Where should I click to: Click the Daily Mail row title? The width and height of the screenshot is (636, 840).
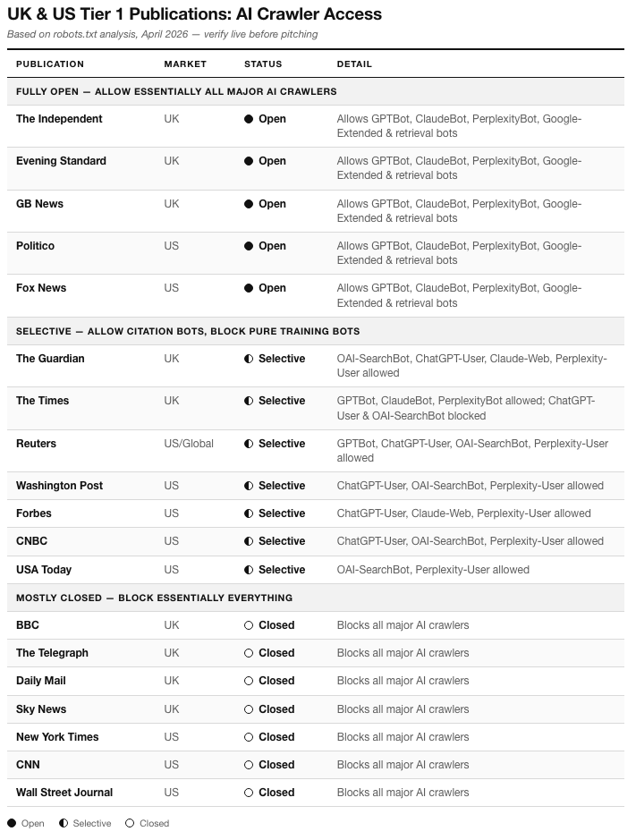41,681
